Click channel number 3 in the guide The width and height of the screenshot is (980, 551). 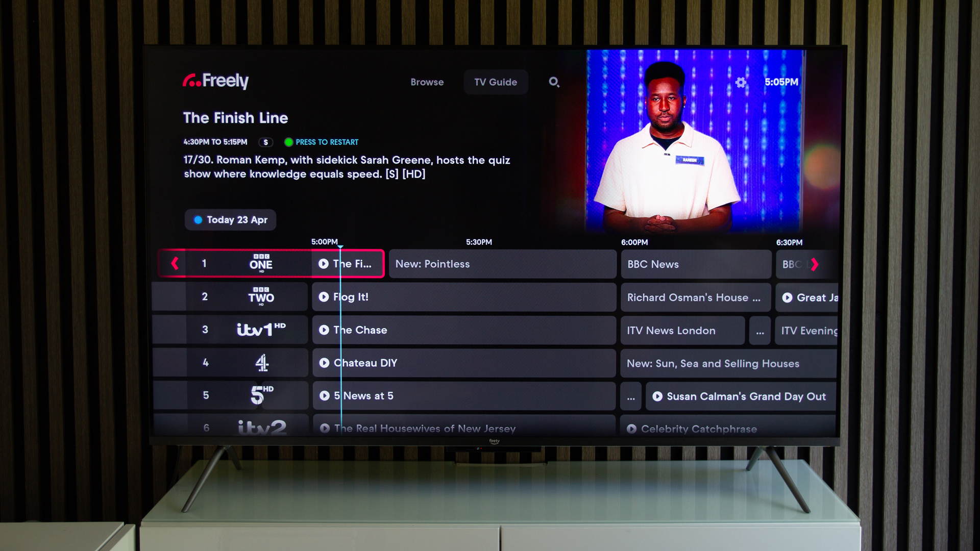pyautogui.click(x=205, y=330)
